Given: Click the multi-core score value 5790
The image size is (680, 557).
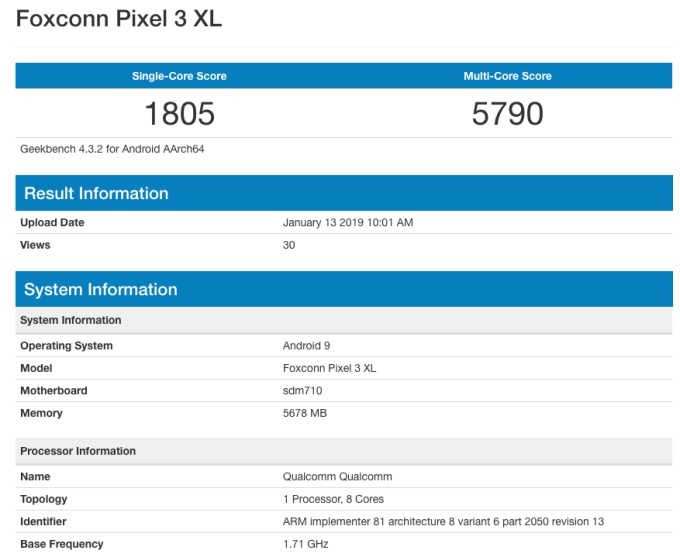Looking at the screenshot, I should (x=507, y=114).
